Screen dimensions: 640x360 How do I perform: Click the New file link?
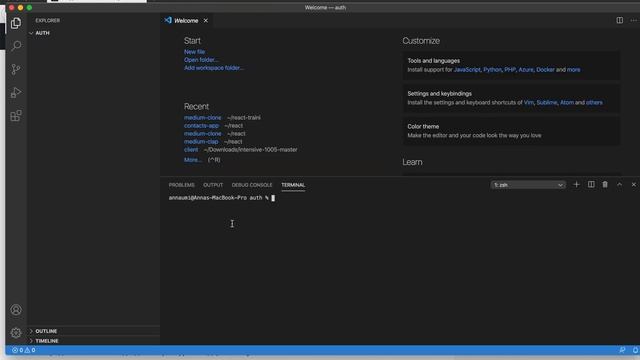coord(194,52)
